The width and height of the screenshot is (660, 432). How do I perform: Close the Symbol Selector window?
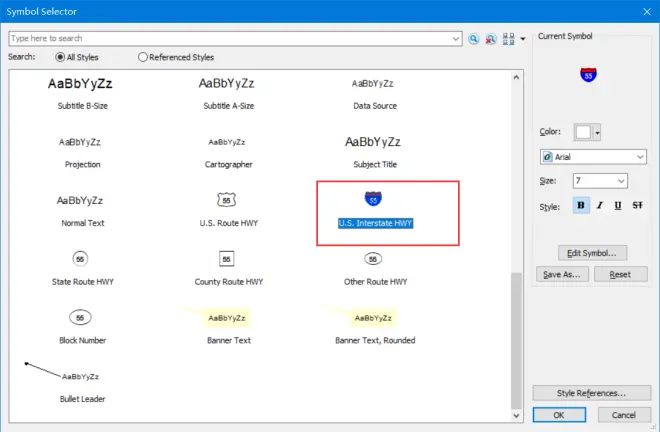click(647, 12)
